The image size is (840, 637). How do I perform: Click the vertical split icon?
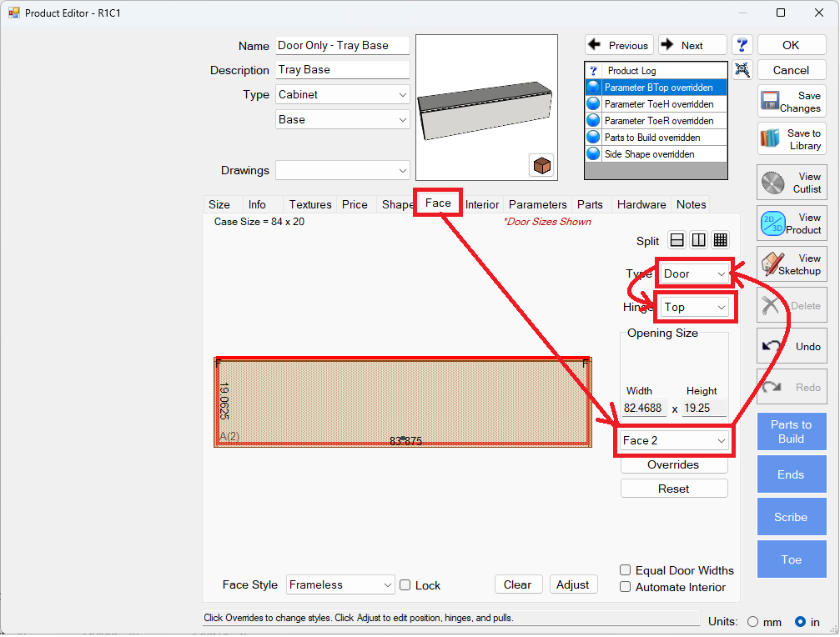pos(699,240)
